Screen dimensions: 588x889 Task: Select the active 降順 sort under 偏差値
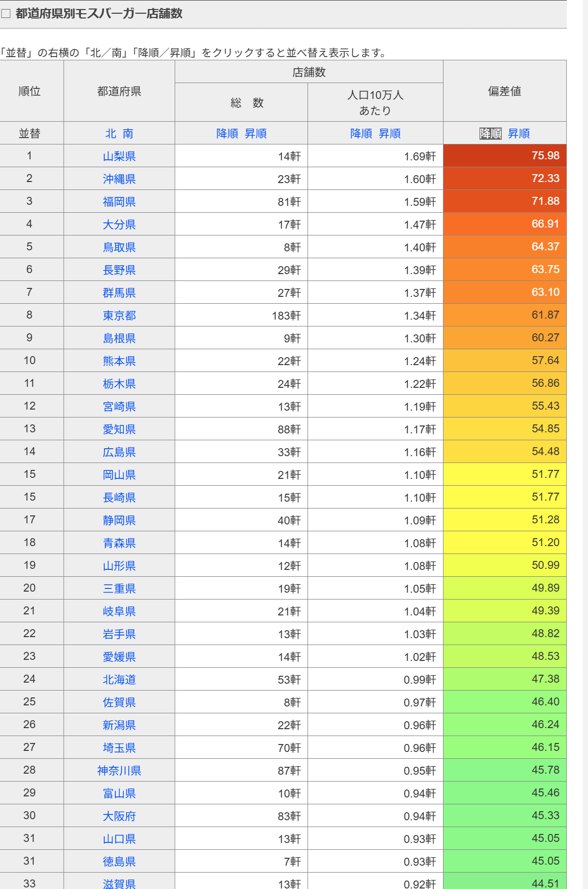coord(490,134)
